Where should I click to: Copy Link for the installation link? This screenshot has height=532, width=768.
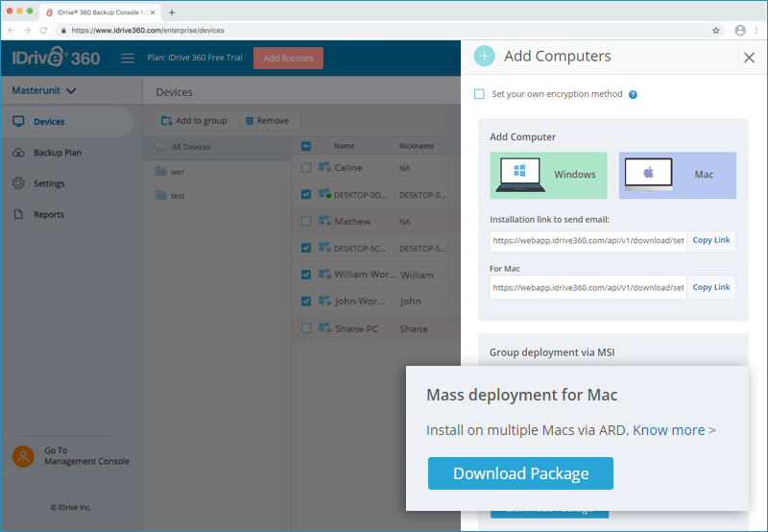pos(711,240)
